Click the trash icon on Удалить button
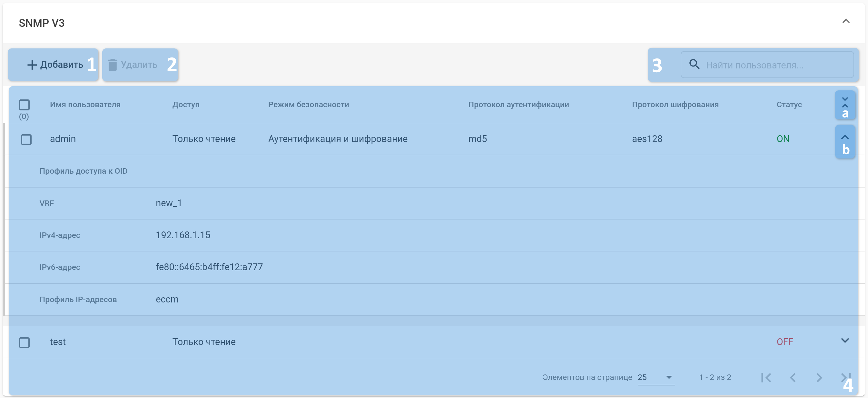This screenshot has height=398, width=868. [113, 65]
